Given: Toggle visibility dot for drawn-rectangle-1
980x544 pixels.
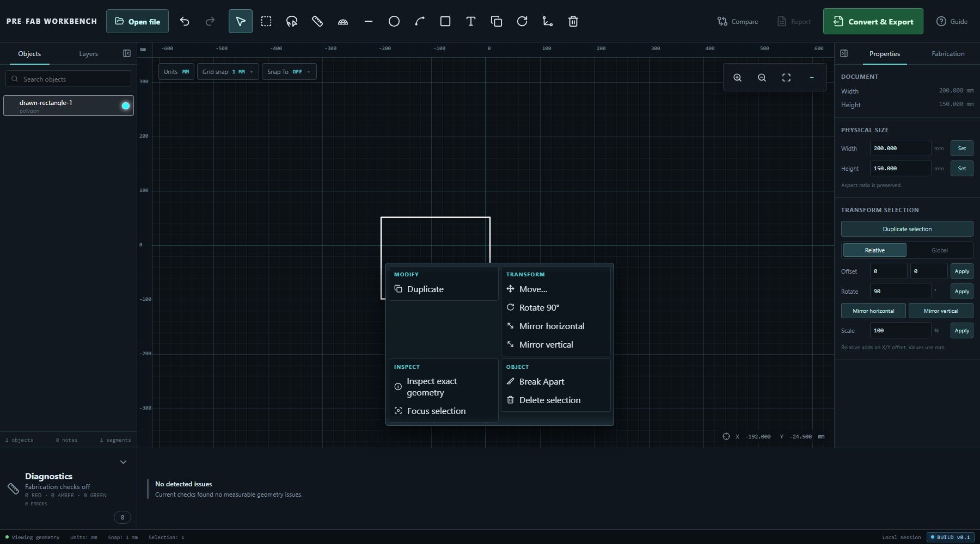Looking at the screenshot, I should coord(126,106).
